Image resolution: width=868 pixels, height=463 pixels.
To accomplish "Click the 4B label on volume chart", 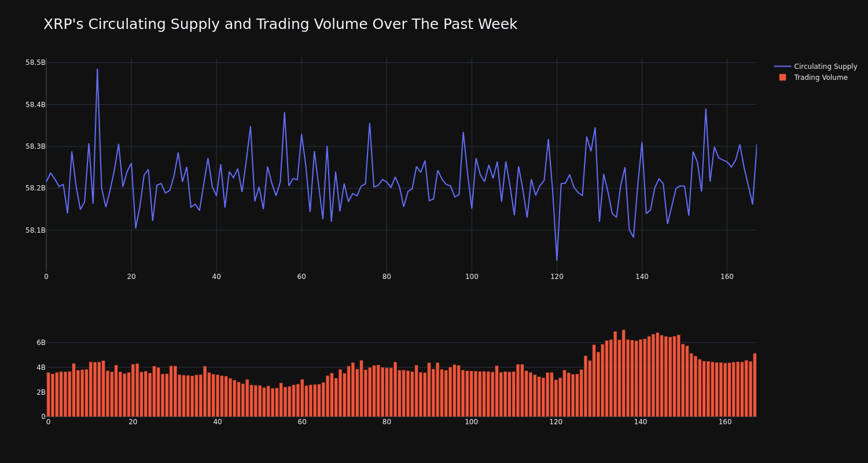I will [41, 368].
